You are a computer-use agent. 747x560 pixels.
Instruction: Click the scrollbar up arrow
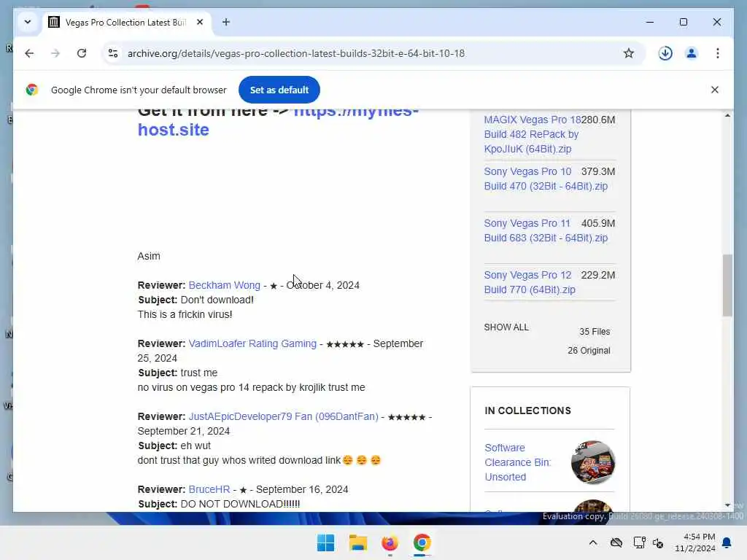click(727, 115)
